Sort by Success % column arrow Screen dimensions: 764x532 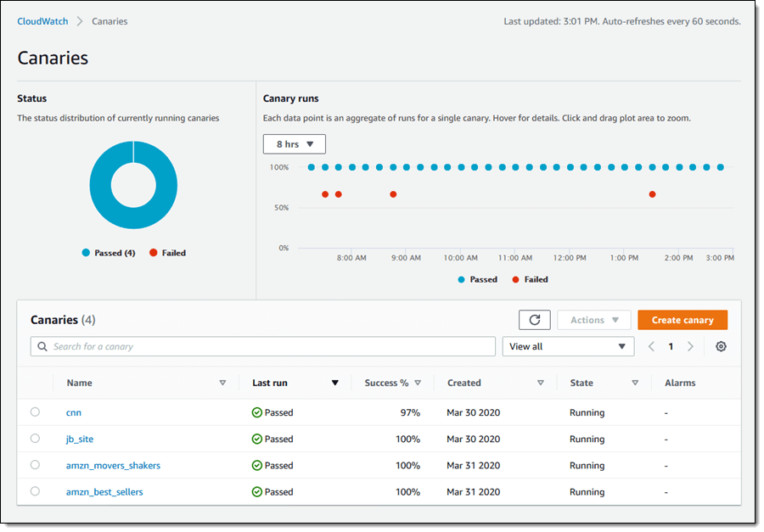pos(418,383)
